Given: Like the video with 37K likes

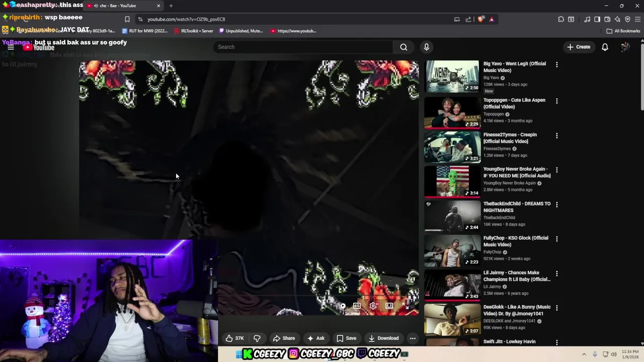Looking at the screenshot, I should pos(234,338).
